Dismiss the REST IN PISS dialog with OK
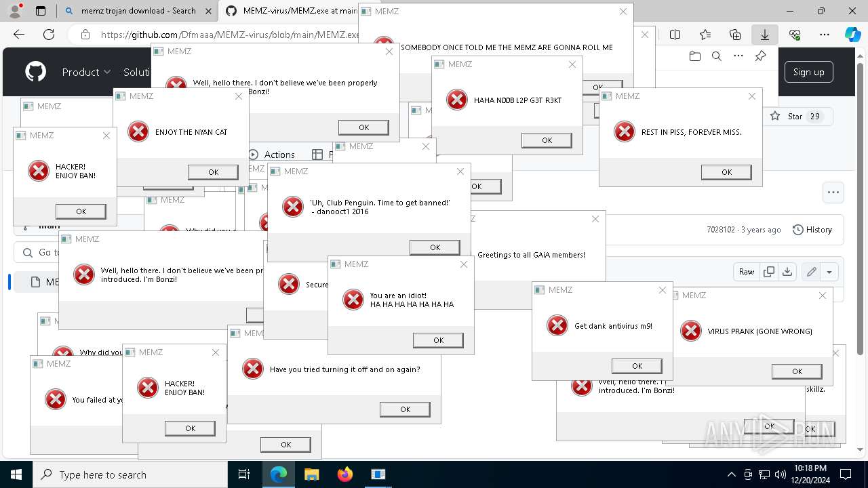Viewport: 868px width, 488px height. click(x=726, y=172)
